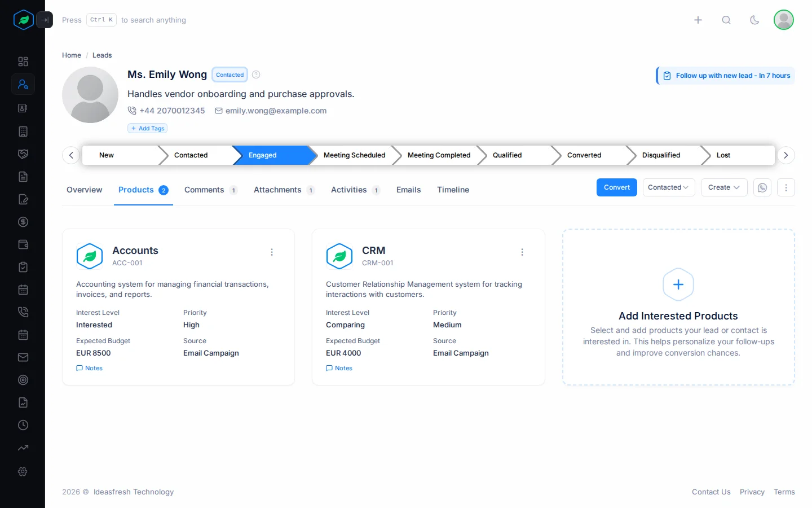The width and height of the screenshot is (812, 508).
Task: Open the edit-document pencil sidebar icon
Action: pyautogui.click(x=23, y=199)
